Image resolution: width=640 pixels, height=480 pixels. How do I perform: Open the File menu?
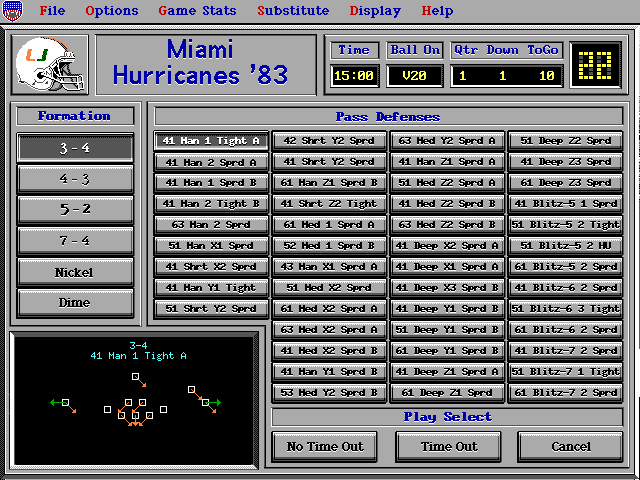pos(52,11)
